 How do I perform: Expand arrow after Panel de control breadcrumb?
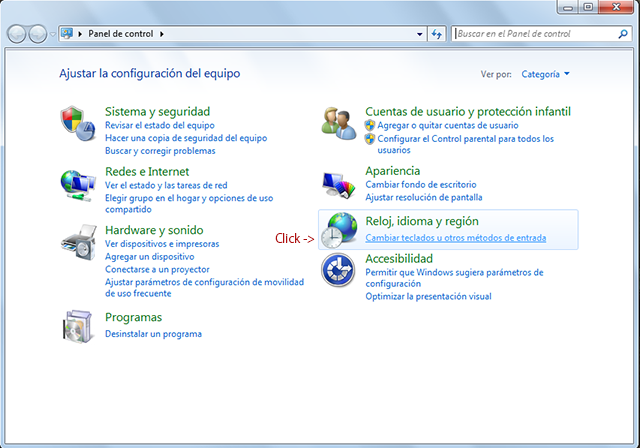pos(162,34)
